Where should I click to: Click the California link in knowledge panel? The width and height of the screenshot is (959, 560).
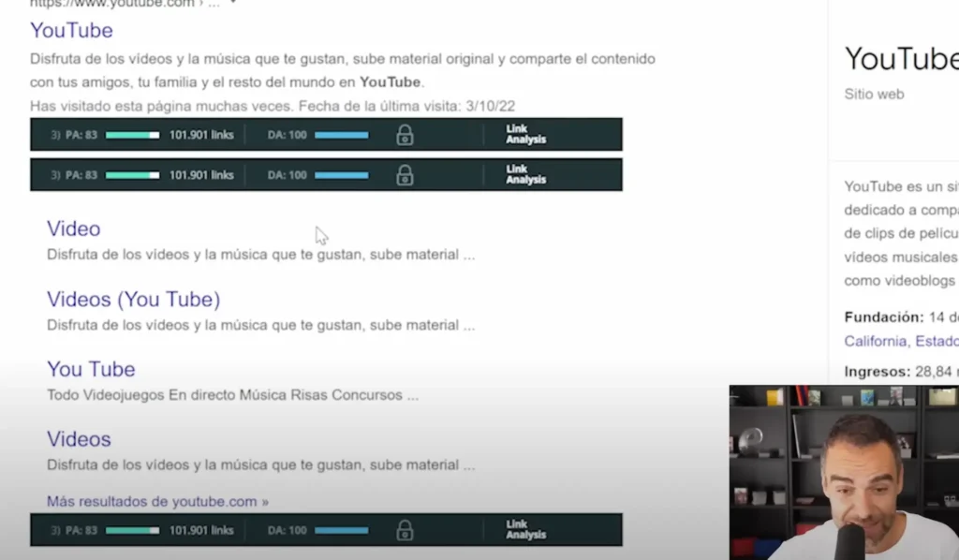876,341
